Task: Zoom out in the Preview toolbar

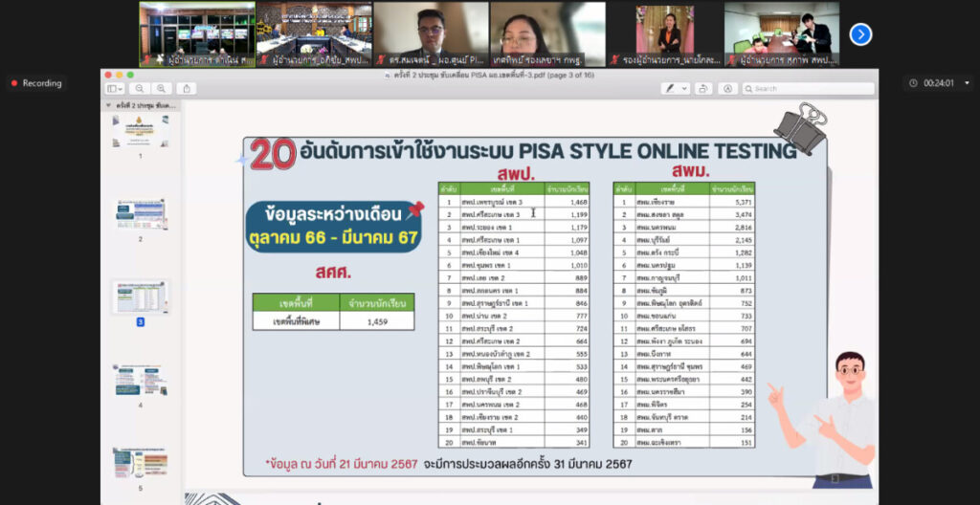Action: coord(139,89)
